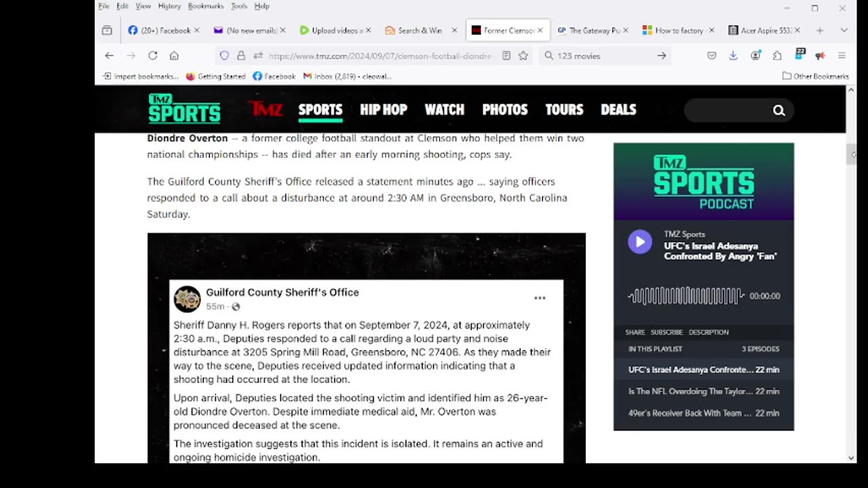Open the Extensions puzzle icon
Viewport: 868px width, 488px height.
click(777, 56)
